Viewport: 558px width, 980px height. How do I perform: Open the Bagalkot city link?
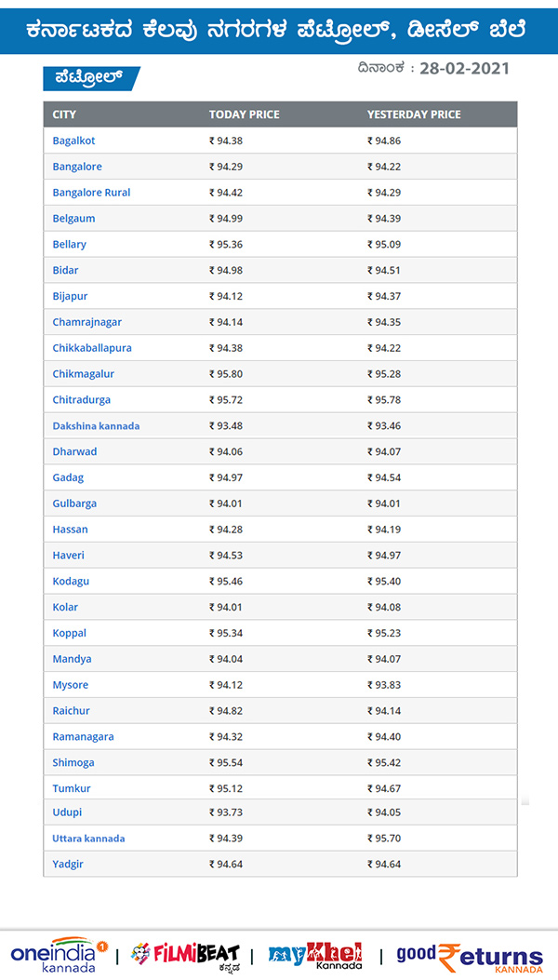[73, 141]
